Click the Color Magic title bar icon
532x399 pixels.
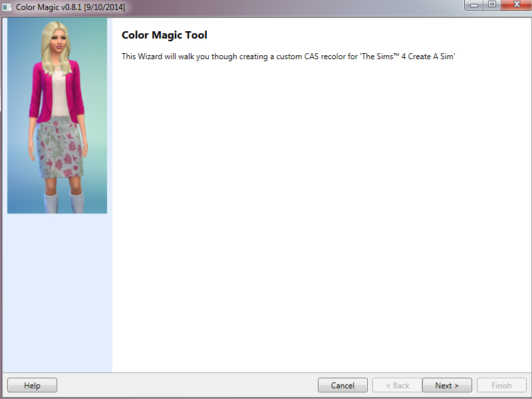tap(7, 7)
